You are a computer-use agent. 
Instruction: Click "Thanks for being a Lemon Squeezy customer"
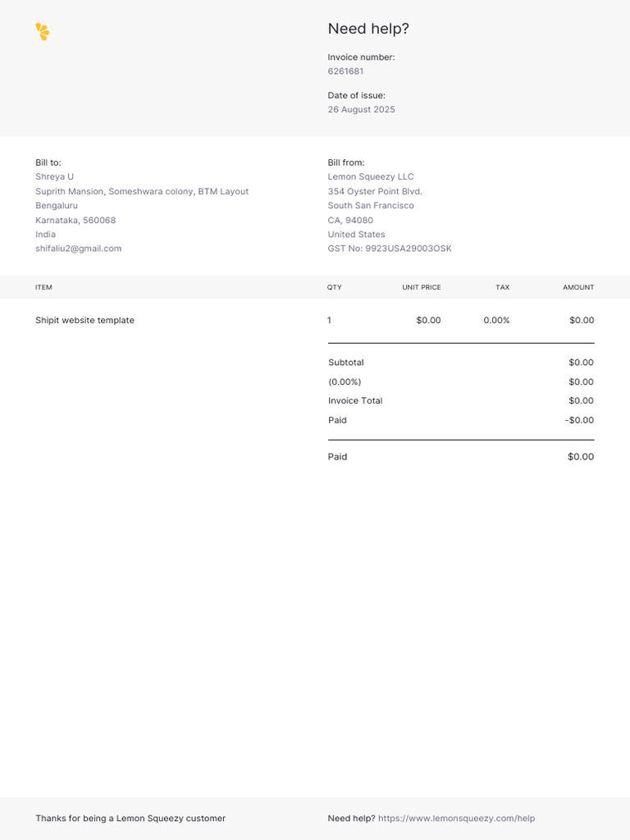tap(130, 819)
